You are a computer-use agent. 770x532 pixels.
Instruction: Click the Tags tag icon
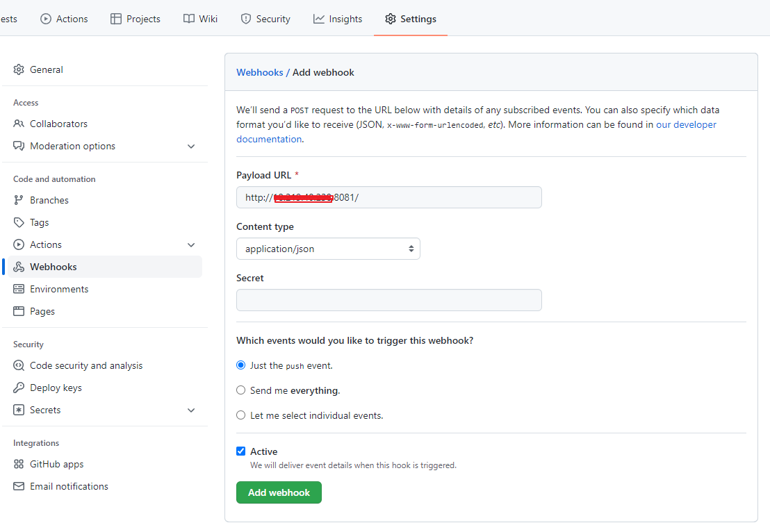19,222
